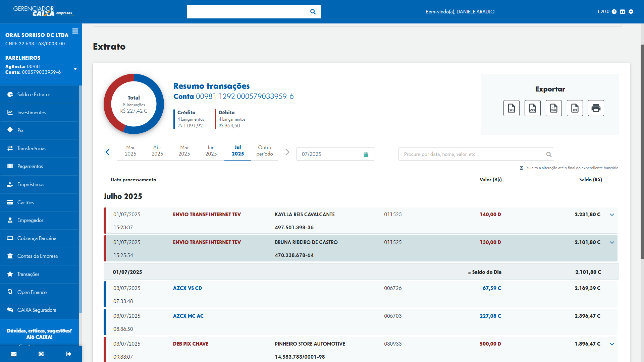Image resolution: width=644 pixels, height=362 pixels.
Task: Click the printer icon to print statement
Action: (596, 108)
